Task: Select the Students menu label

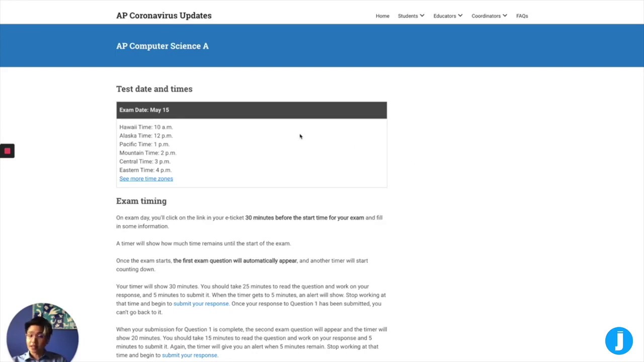Action: pos(408,16)
